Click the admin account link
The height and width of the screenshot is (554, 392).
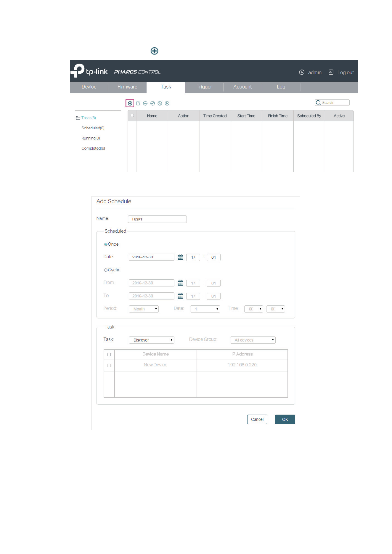[x=315, y=73]
